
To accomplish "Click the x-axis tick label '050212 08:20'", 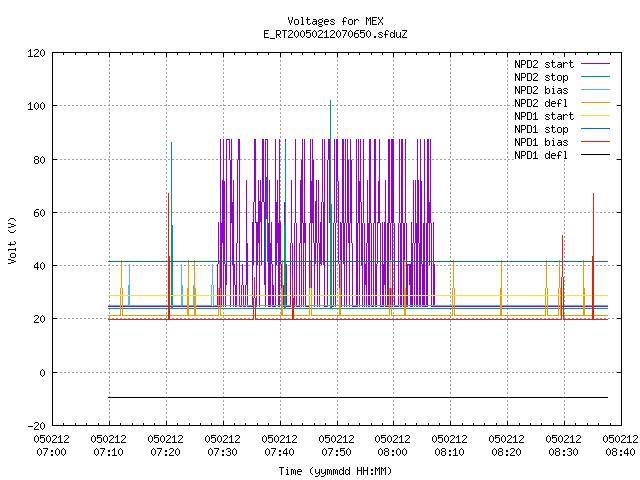I will [506, 446].
